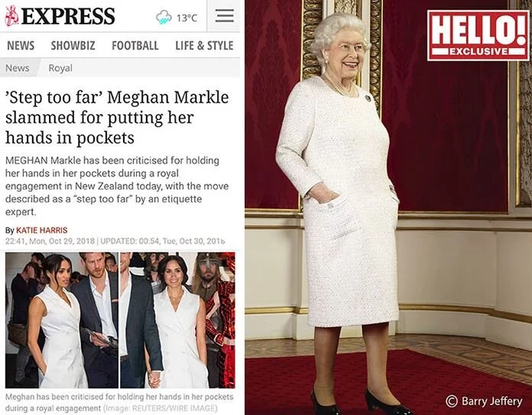Click the Reuters/Wire Image caption text

pos(161,408)
